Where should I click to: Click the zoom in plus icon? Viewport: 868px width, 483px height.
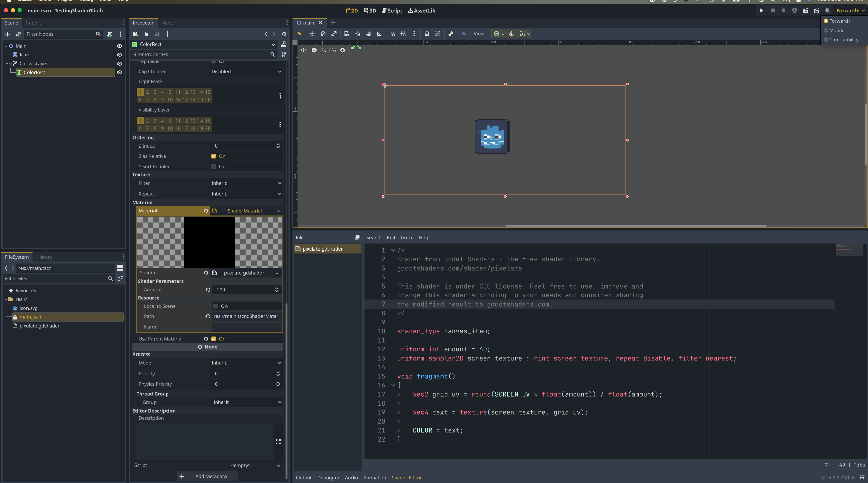click(x=343, y=50)
